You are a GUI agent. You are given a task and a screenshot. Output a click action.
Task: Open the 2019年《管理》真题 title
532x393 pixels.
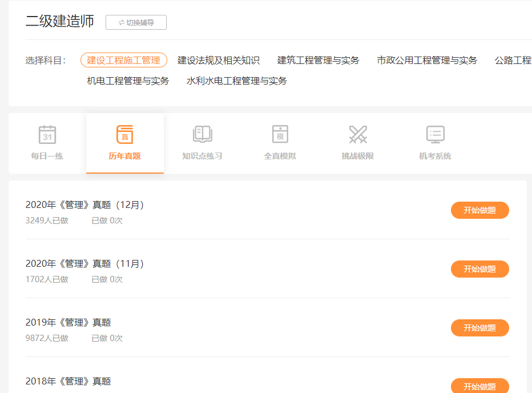coord(68,323)
